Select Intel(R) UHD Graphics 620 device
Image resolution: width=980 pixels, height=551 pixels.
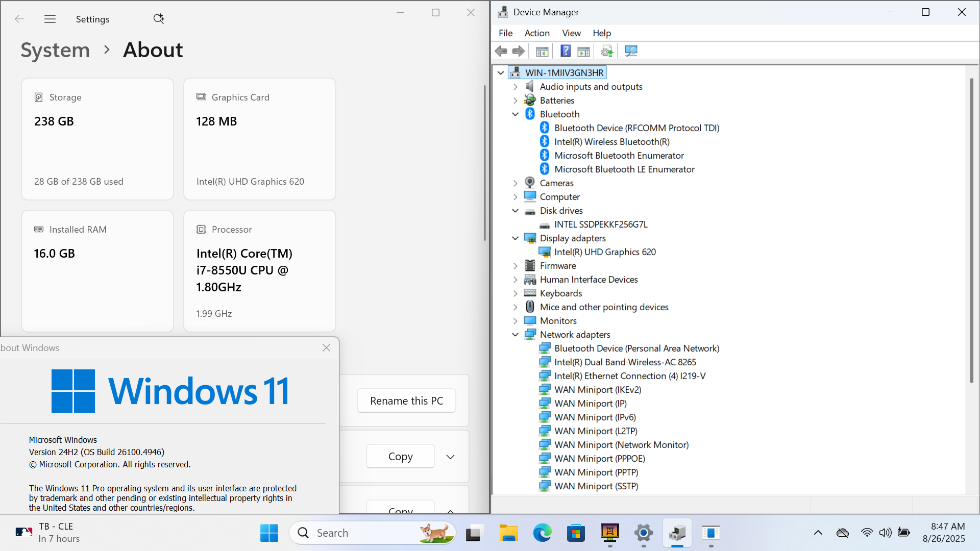click(x=605, y=252)
